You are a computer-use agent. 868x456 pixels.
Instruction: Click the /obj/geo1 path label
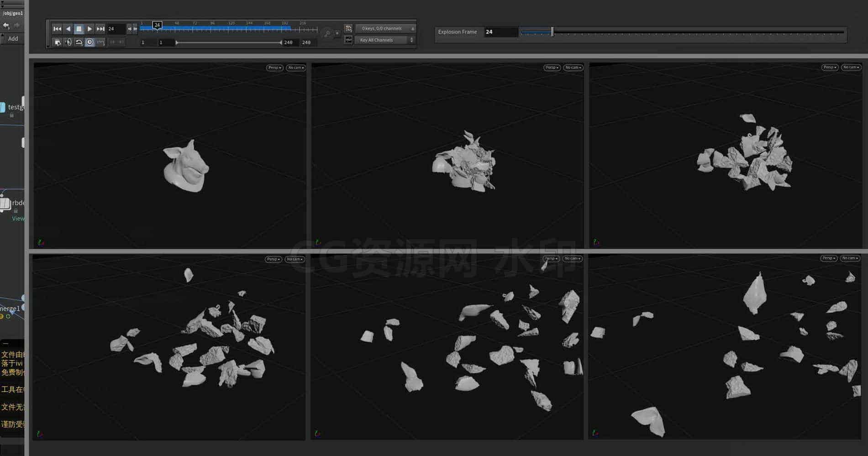point(12,13)
